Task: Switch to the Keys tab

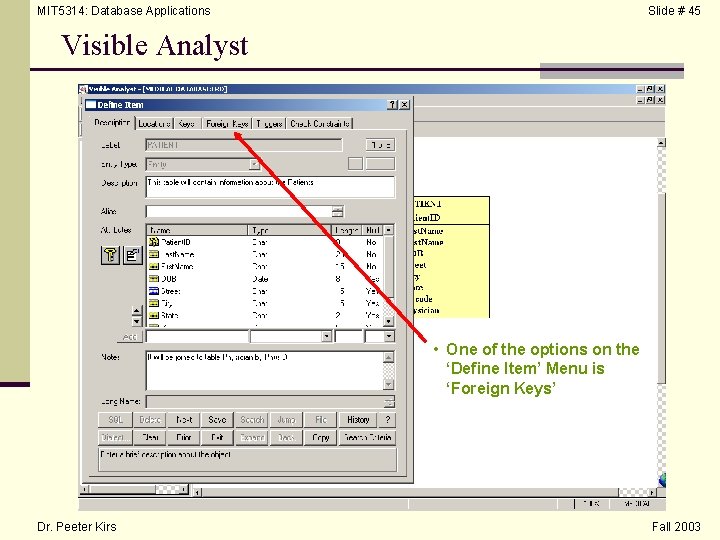Action: (x=186, y=124)
